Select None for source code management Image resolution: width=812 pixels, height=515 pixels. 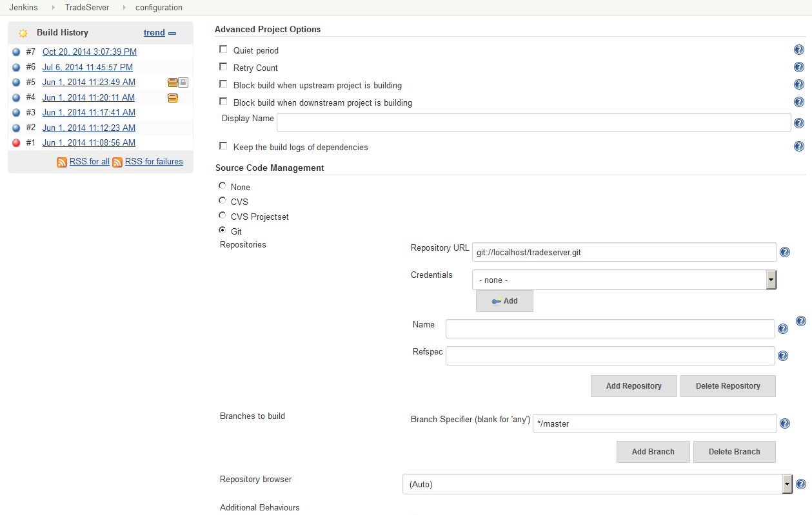click(223, 186)
